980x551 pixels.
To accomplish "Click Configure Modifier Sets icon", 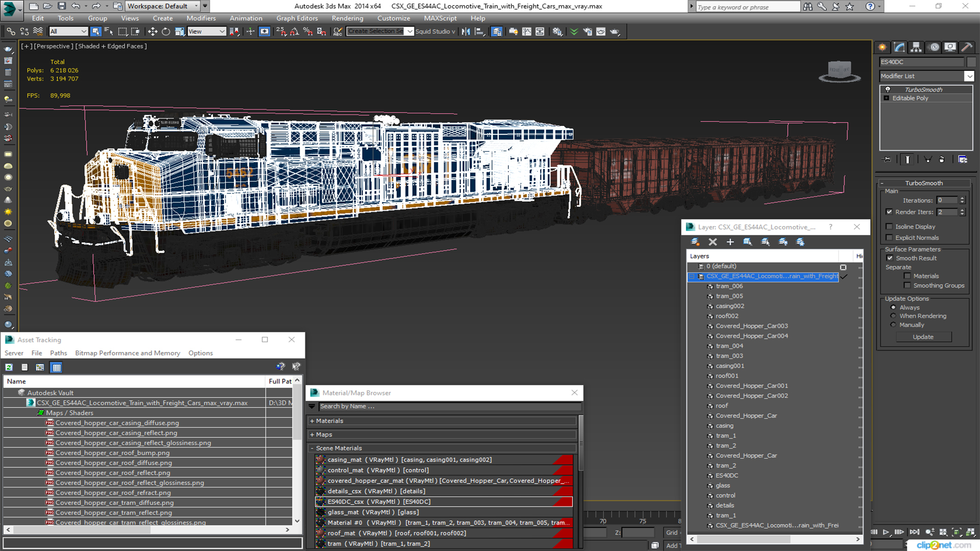I will click(x=963, y=160).
